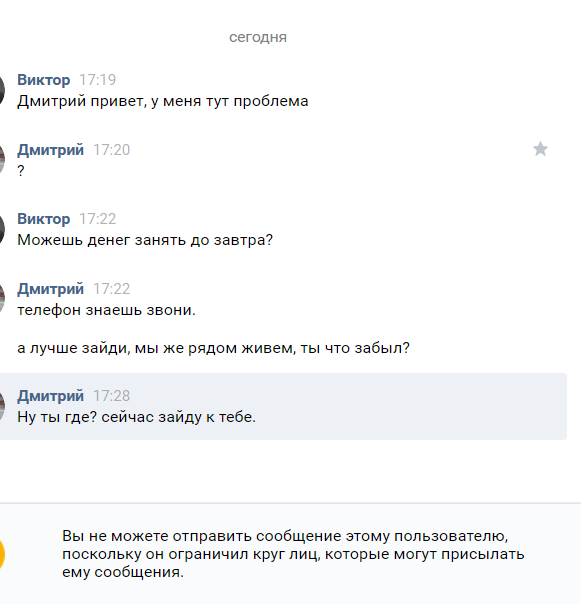This screenshot has width=581, height=604.
Task: Open Дмитрий's profile from 17:20 message
Action: (x=50, y=150)
